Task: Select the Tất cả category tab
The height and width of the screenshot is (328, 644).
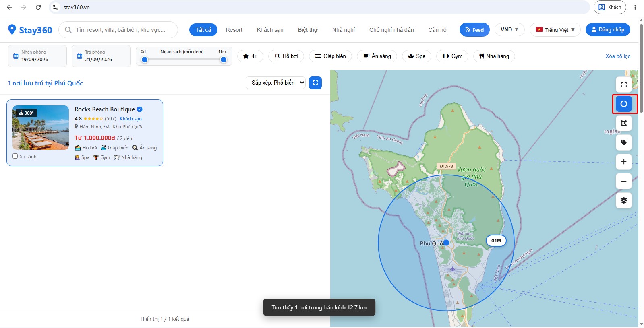Action: pos(203,30)
